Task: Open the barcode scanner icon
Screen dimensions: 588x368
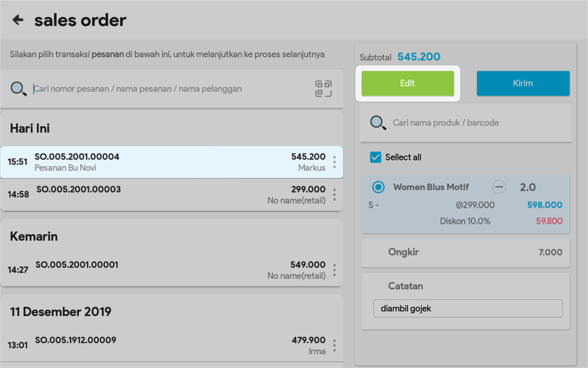Action: tap(323, 89)
